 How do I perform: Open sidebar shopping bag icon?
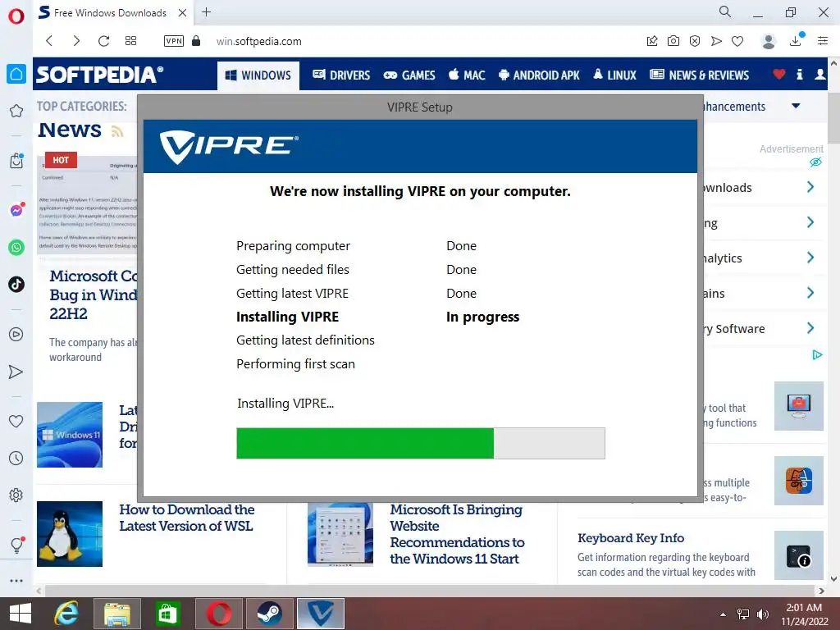coord(16,161)
